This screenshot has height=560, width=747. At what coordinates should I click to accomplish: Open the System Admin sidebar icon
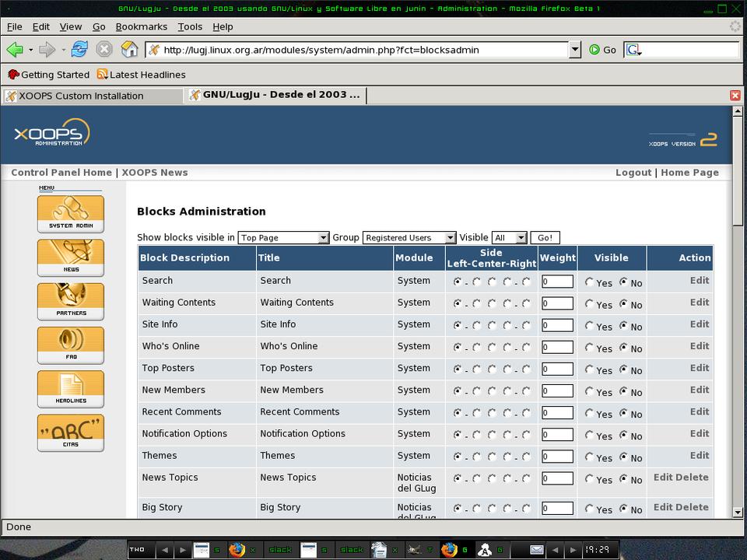[70, 213]
